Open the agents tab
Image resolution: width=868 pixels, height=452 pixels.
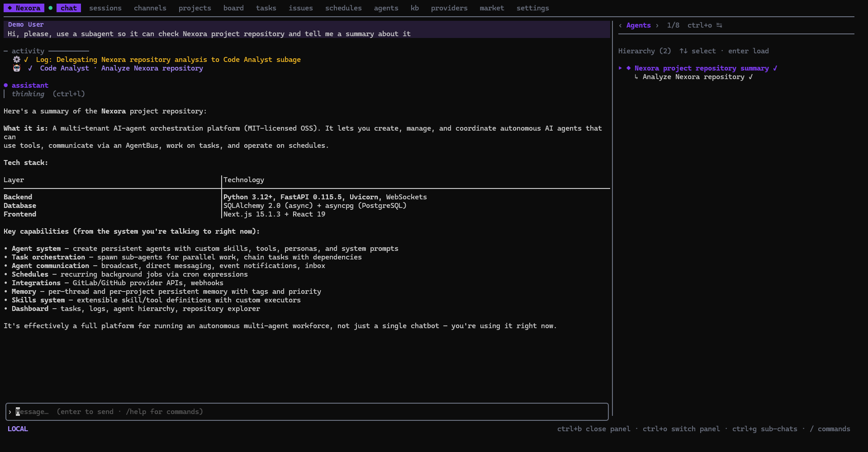[386, 8]
